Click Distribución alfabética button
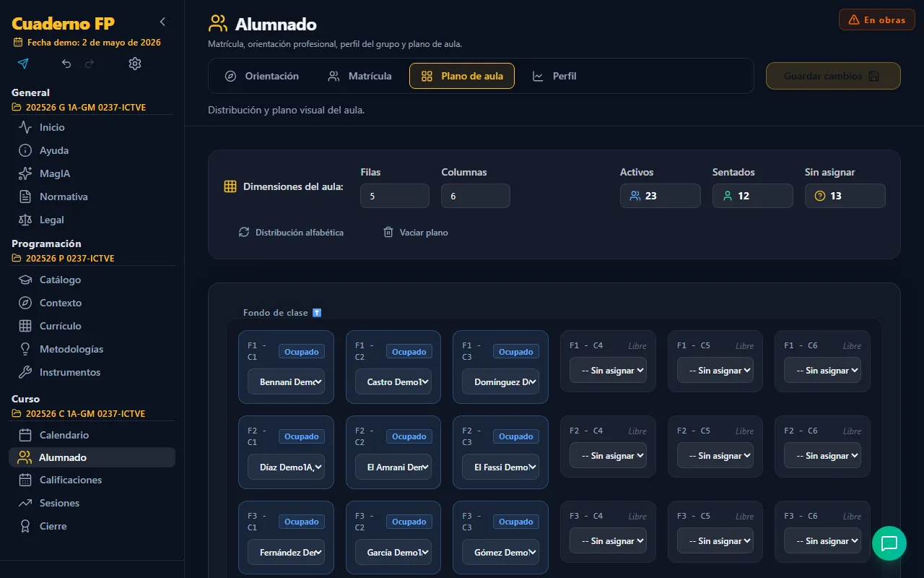Image resolution: width=924 pixels, height=578 pixels. point(291,233)
